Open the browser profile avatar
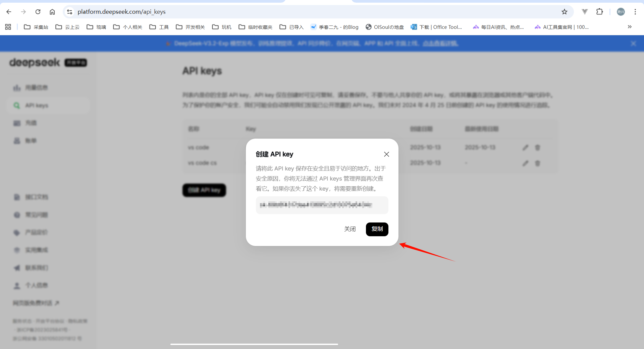Viewport: 644px width, 349px height. 621,12
